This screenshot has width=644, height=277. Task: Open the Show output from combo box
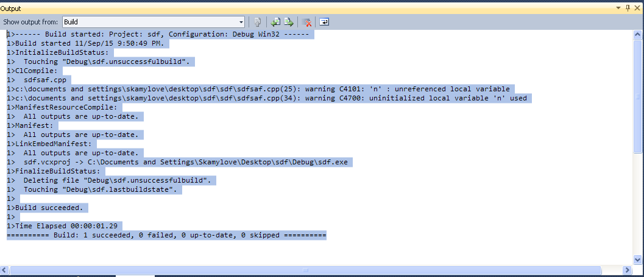[241, 22]
